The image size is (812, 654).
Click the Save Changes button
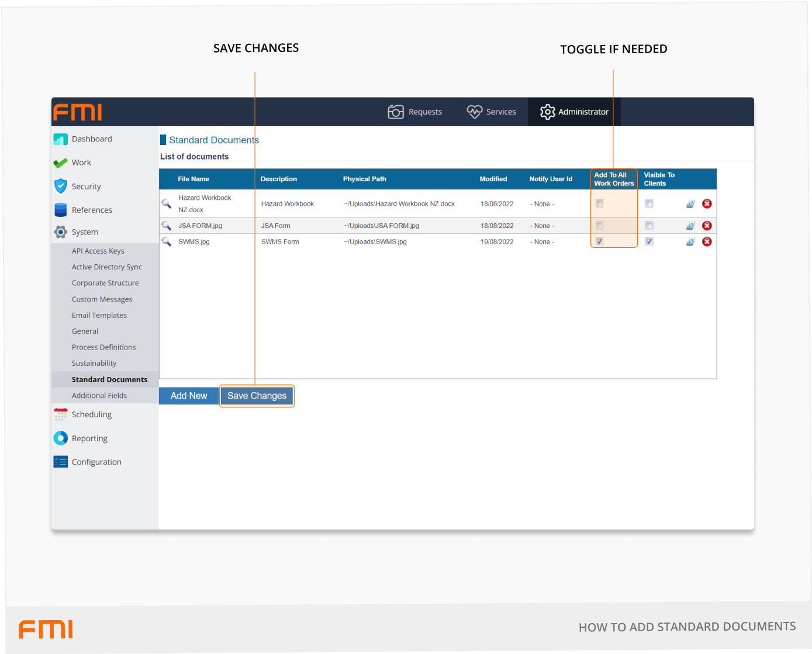click(x=257, y=396)
